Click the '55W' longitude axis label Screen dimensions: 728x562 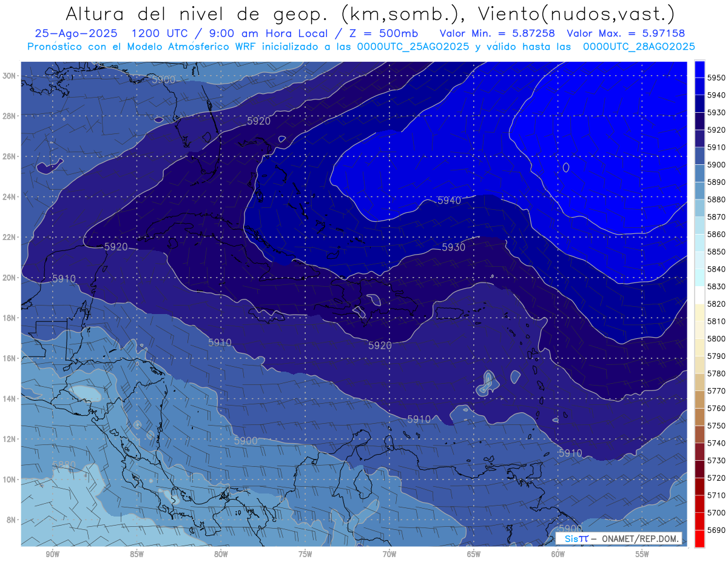pos(642,555)
